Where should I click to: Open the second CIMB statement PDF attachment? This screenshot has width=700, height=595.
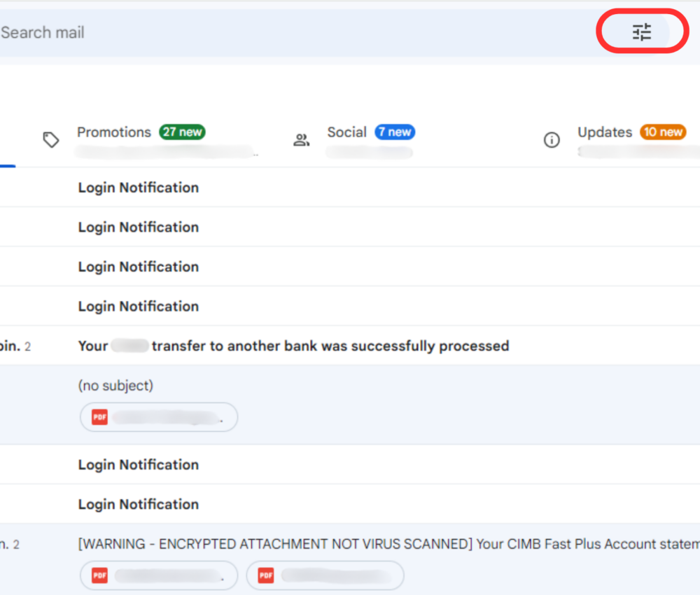[x=325, y=575]
